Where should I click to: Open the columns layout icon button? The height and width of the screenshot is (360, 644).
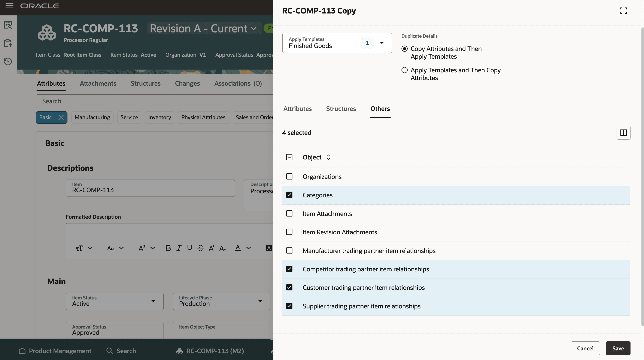623,132
